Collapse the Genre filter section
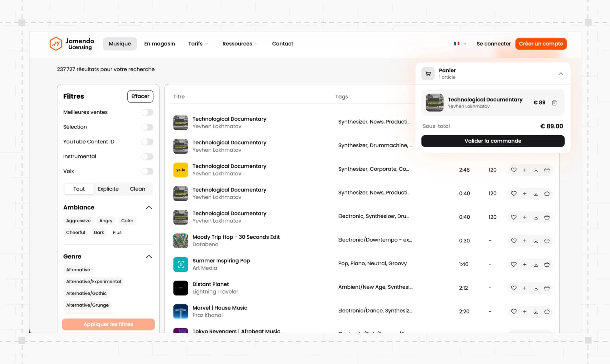610x364 pixels. (x=149, y=257)
